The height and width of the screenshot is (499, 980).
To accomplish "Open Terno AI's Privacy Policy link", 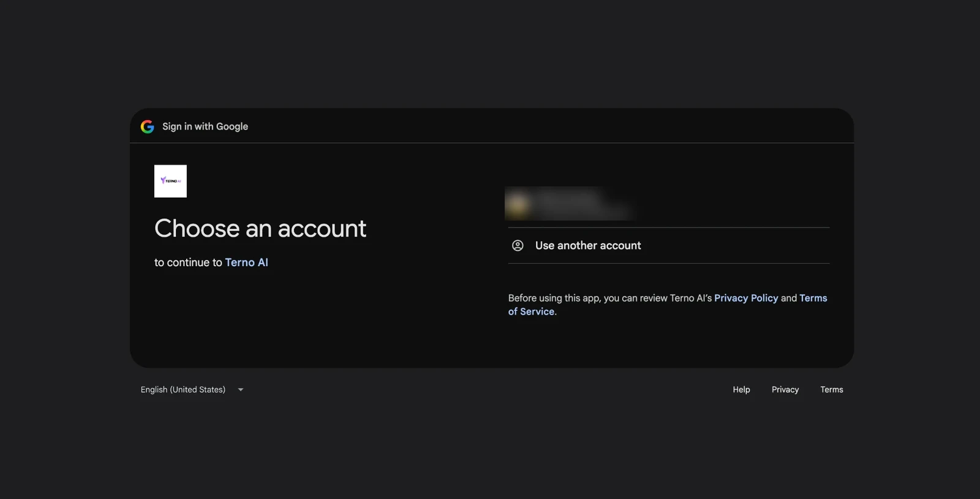I will [746, 298].
